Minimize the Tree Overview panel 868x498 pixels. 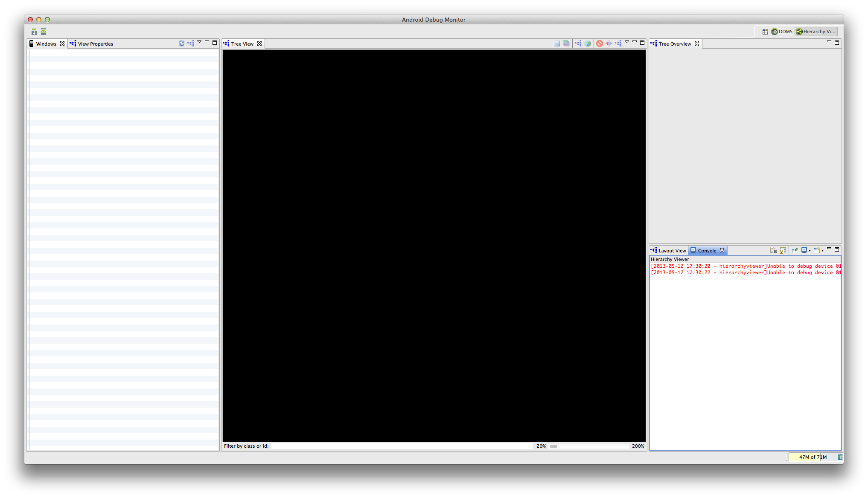[x=829, y=42]
